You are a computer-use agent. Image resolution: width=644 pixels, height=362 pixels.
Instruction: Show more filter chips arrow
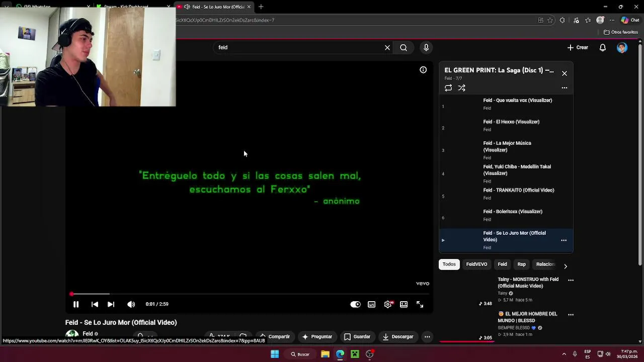pyautogui.click(x=566, y=266)
